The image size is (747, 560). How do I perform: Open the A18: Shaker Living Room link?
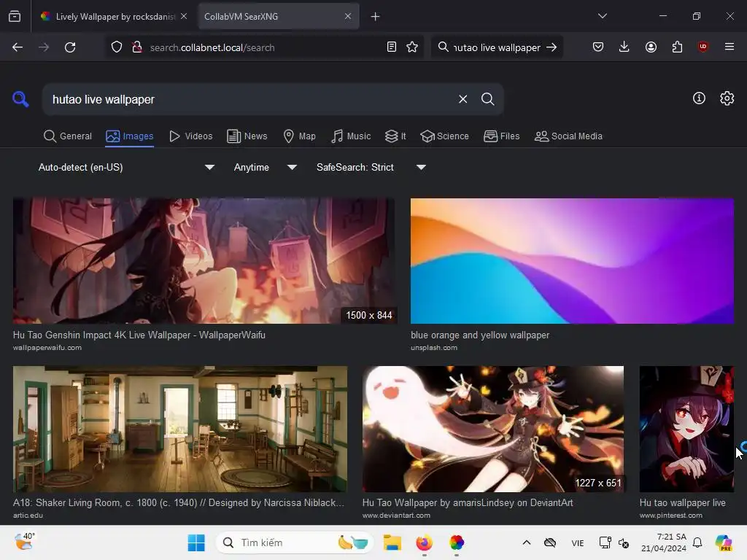click(179, 502)
